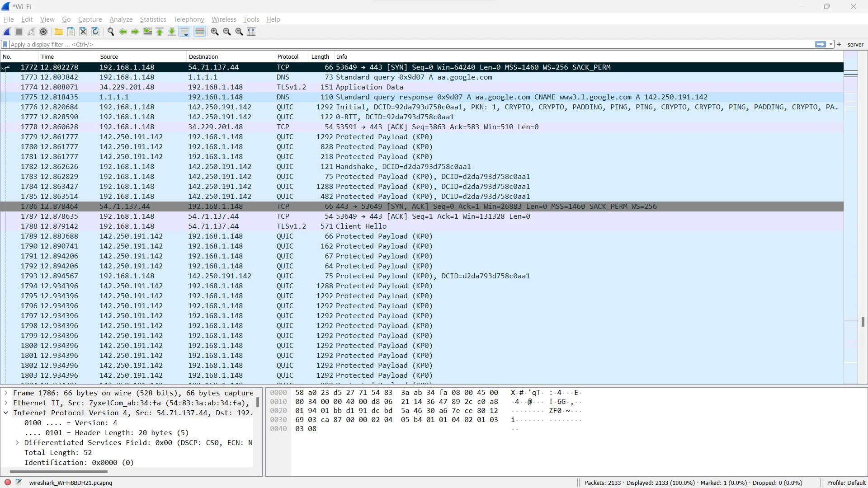868x488 pixels.
Task: Open capture file properties status icon
Action: [x=19, y=483]
